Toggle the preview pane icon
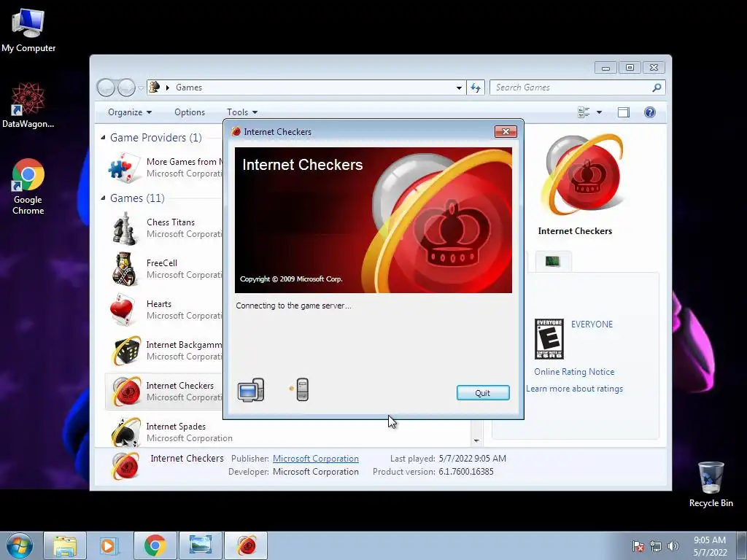 coord(623,112)
